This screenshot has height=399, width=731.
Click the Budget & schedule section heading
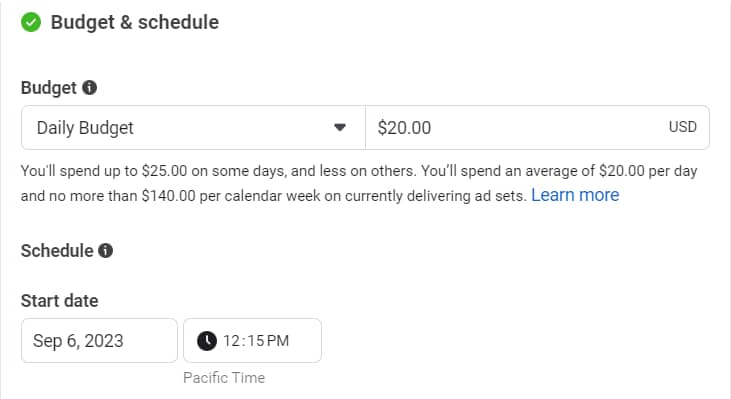point(135,22)
